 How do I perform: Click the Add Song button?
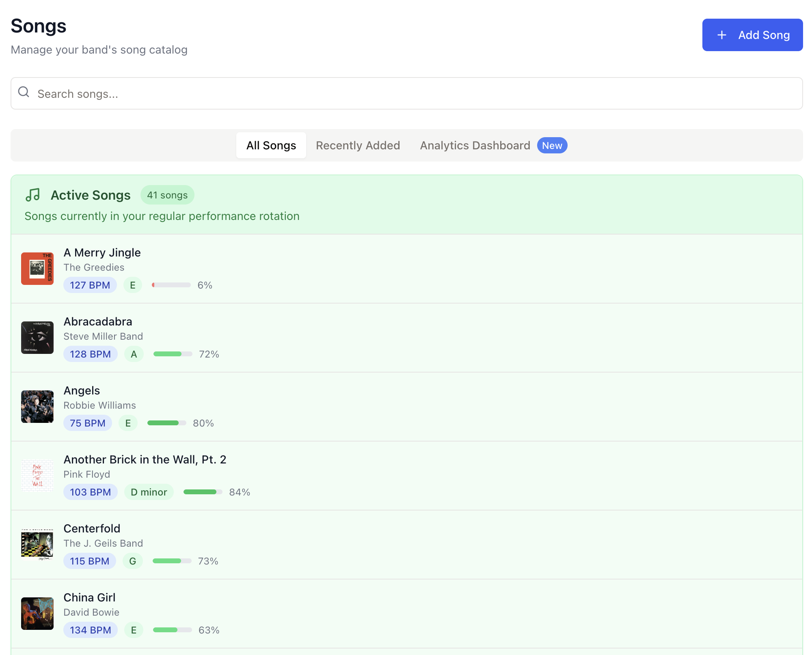tap(752, 35)
